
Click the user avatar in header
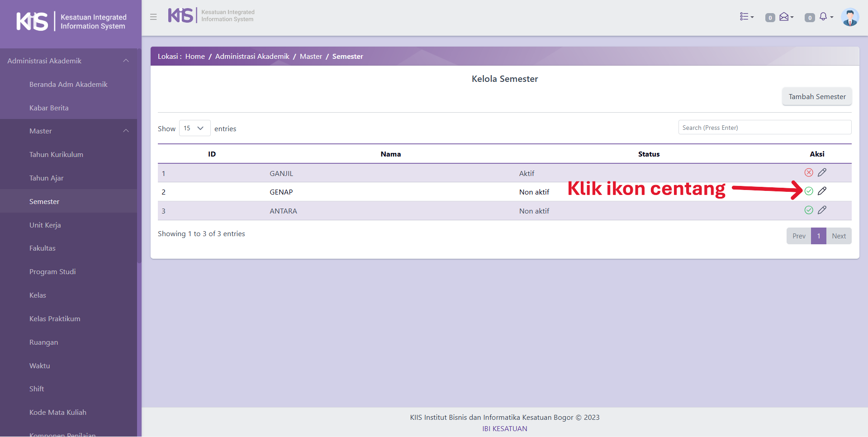click(x=849, y=17)
